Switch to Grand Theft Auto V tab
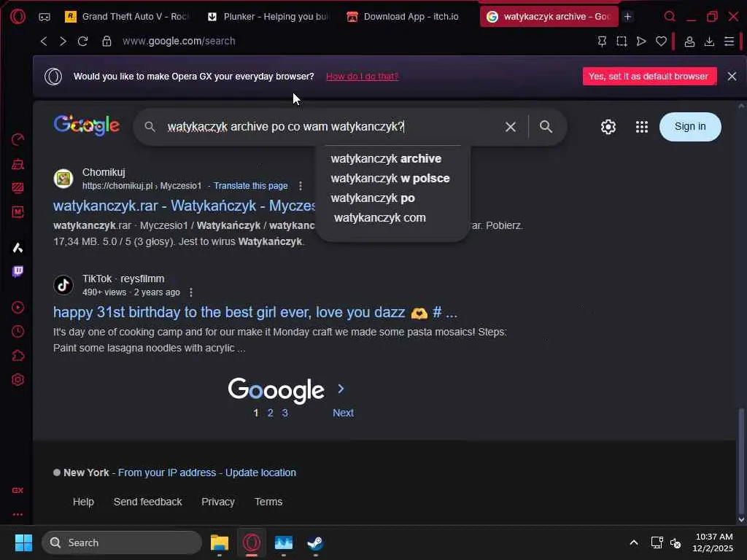747x560 pixels. coord(127,17)
